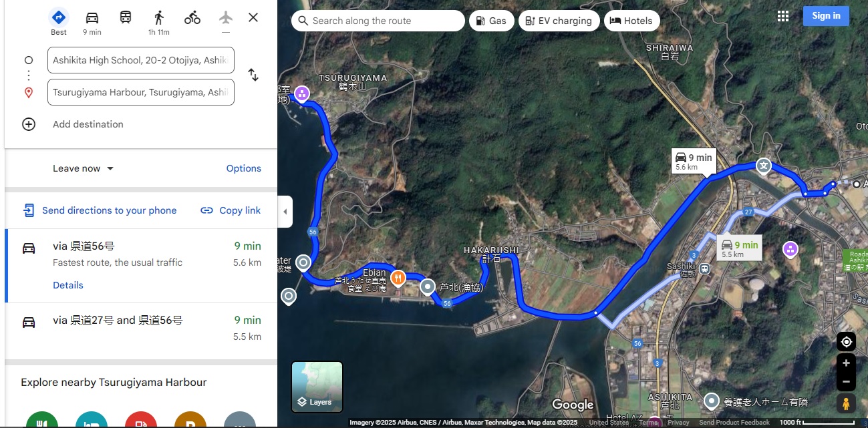The height and width of the screenshot is (428, 868).
Task: Show EV charging along route
Action: (559, 21)
